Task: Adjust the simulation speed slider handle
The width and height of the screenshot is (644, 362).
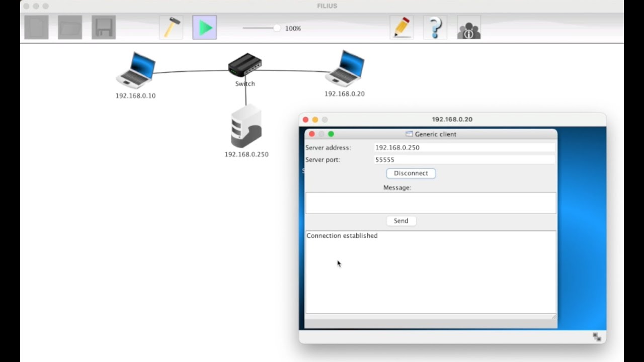Action: 277,28
